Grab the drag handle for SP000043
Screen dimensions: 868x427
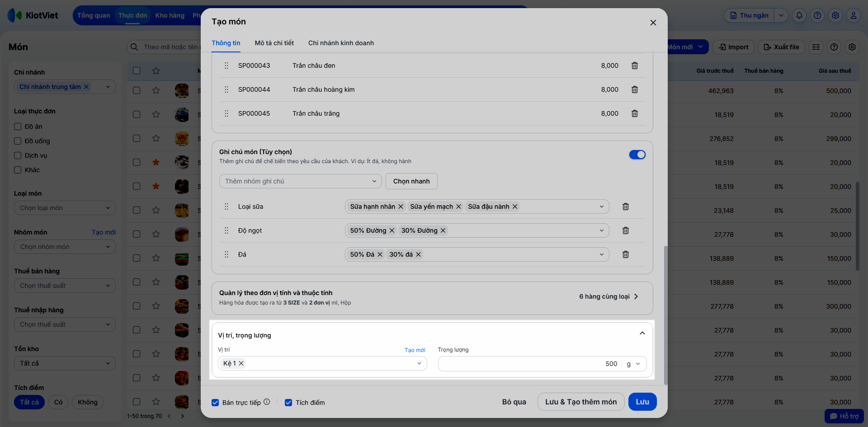[x=226, y=66]
